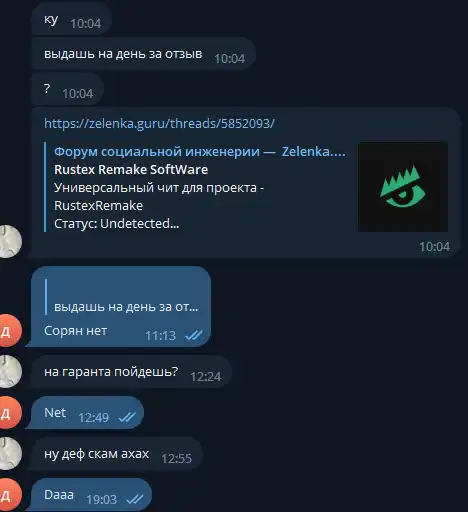Select message 'ну деф скам ахах'
Image resolution: width=468 pixels, height=512 pixels.
pos(114,454)
